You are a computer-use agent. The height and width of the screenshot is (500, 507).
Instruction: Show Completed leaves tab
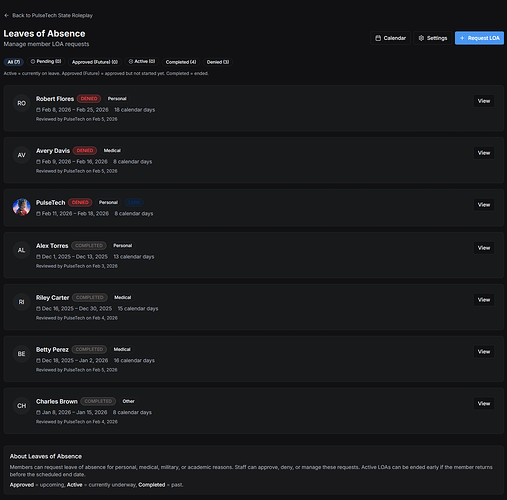pyautogui.click(x=181, y=62)
